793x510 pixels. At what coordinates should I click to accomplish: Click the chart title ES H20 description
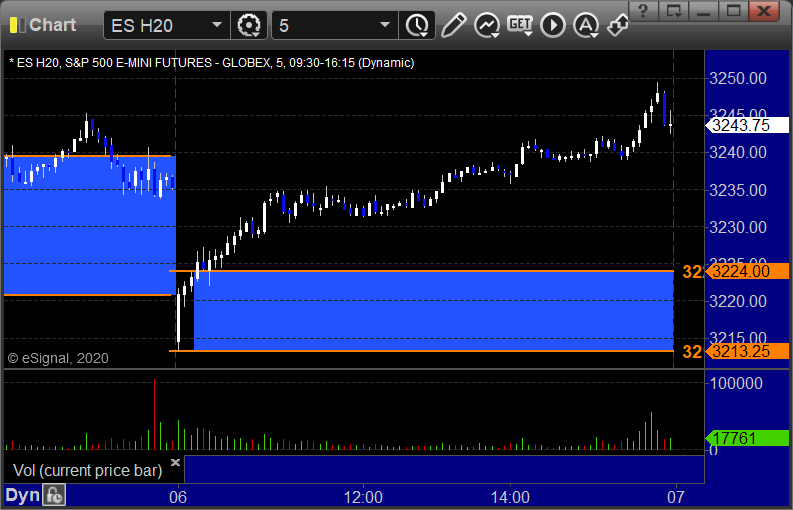tap(211, 63)
